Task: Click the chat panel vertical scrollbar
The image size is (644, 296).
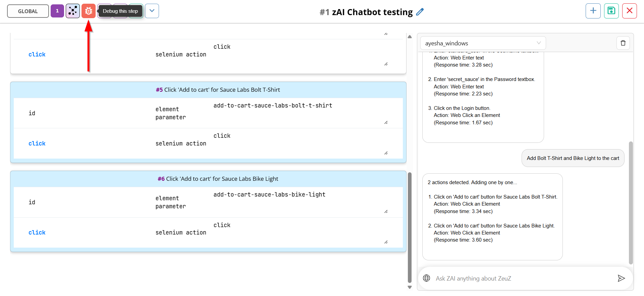Action: click(631, 203)
